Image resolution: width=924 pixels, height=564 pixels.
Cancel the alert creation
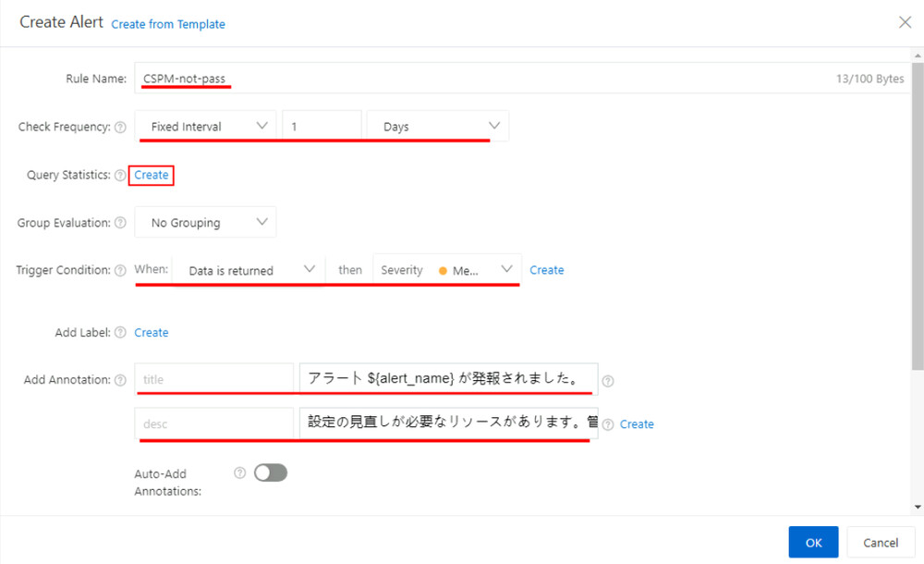[880, 543]
